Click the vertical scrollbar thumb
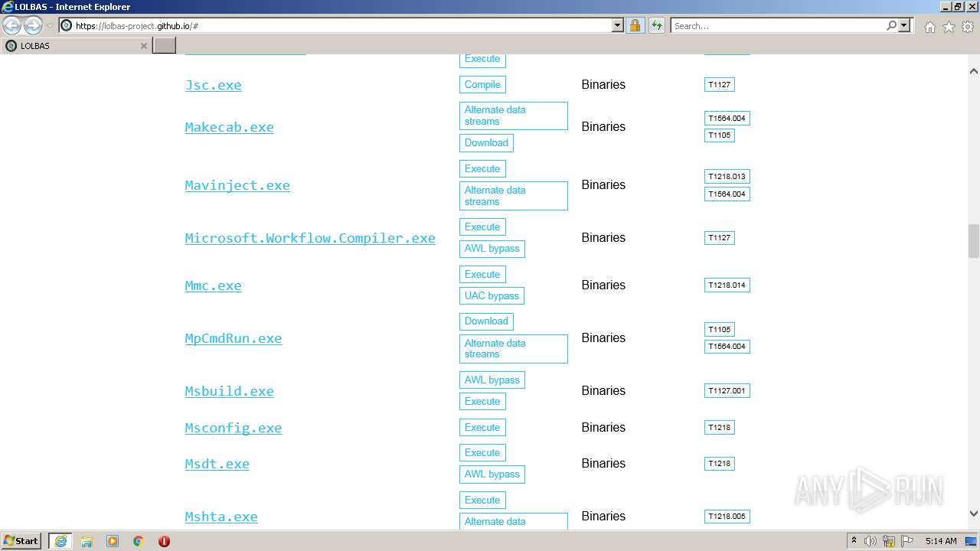This screenshot has width=980, height=551. pos(973,241)
